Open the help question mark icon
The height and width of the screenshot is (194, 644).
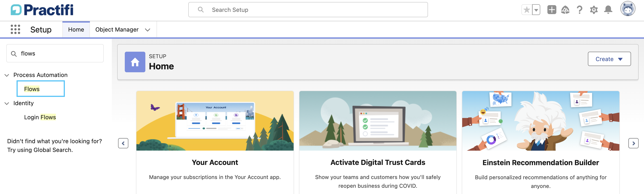580,10
